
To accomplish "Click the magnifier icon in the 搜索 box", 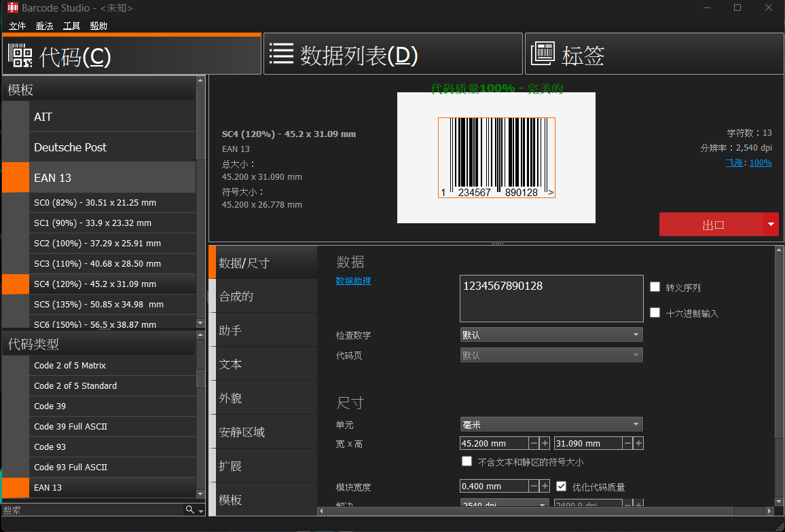I will (188, 510).
